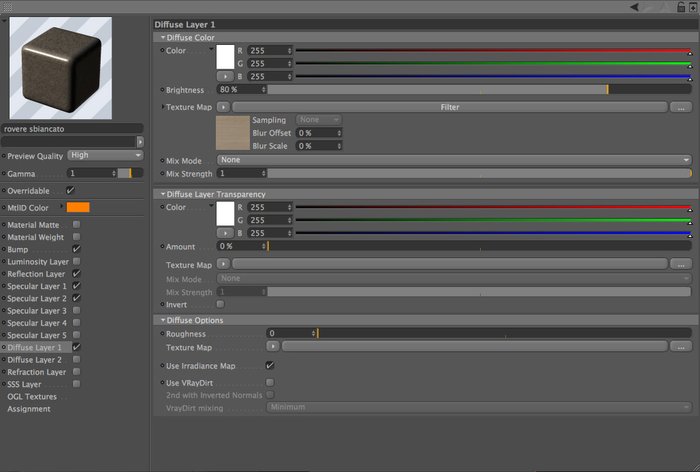Viewport: 700px width, 472px height.
Task: Click the Transparency Color white swatch
Action: 225,214
